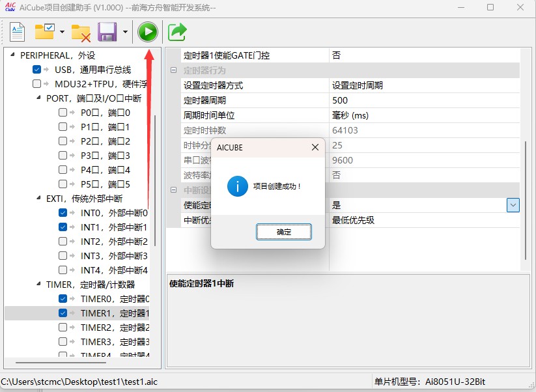
Task: Click the green export arrow icon
Action: click(x=177, y=32)
